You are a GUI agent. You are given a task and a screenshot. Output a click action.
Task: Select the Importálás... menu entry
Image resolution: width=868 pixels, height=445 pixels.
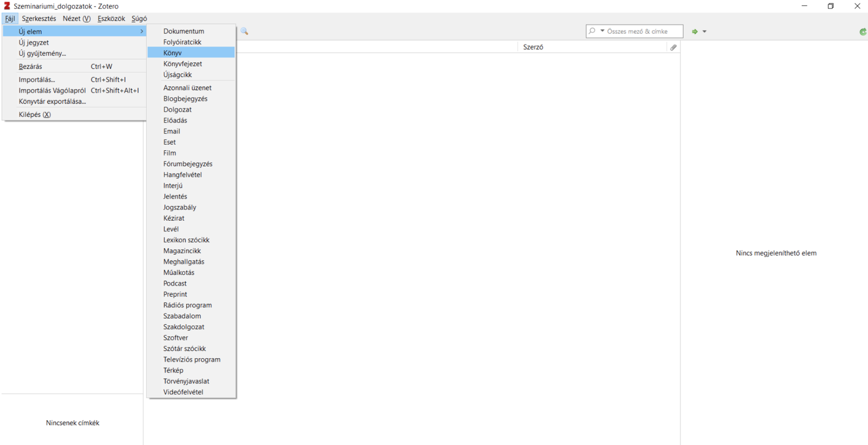coord(74,79)
